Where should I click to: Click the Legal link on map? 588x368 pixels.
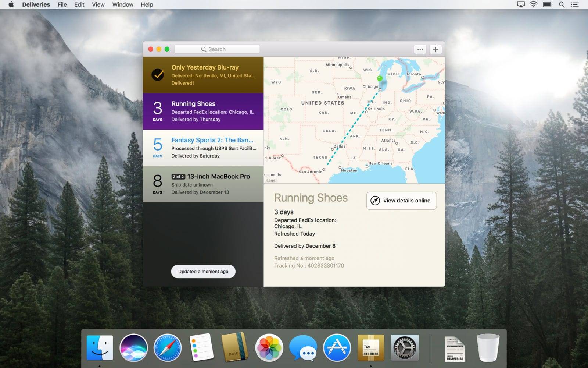(x=271, y=180)
